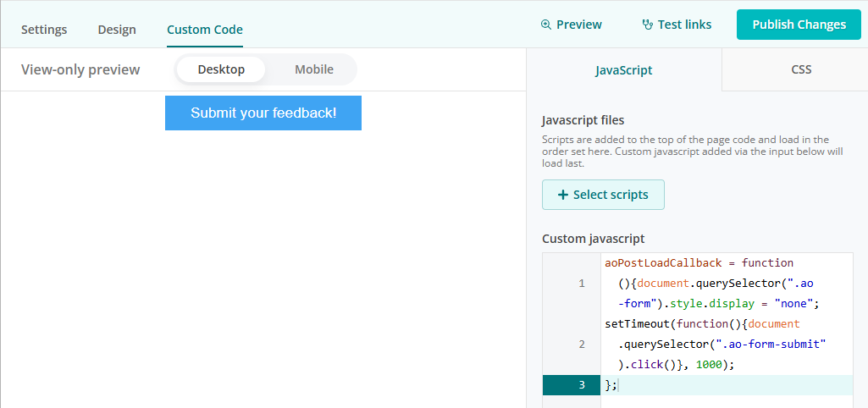Select line number 3 in code gutter
Viewport: 868px width, 408px height.
pyautogui.click(x=581, y=385)
